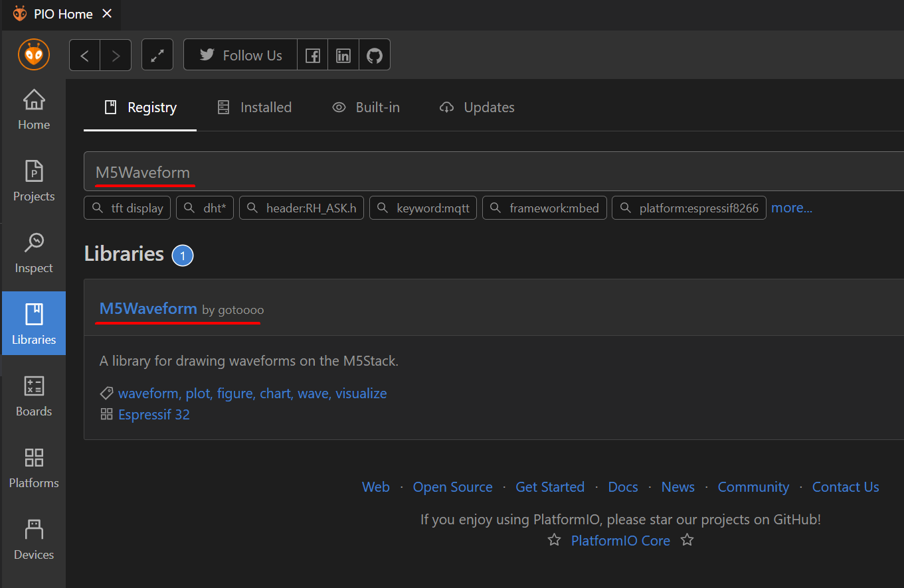
Task: Go forward with the right arrow button
Action: click(116, 55)
